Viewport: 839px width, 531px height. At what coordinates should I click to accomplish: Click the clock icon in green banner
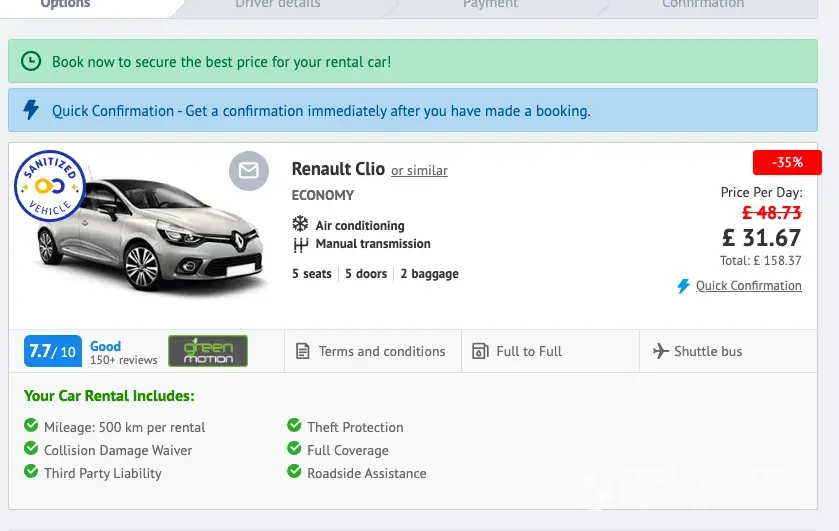pyautogui.click(x=32, y=62)
